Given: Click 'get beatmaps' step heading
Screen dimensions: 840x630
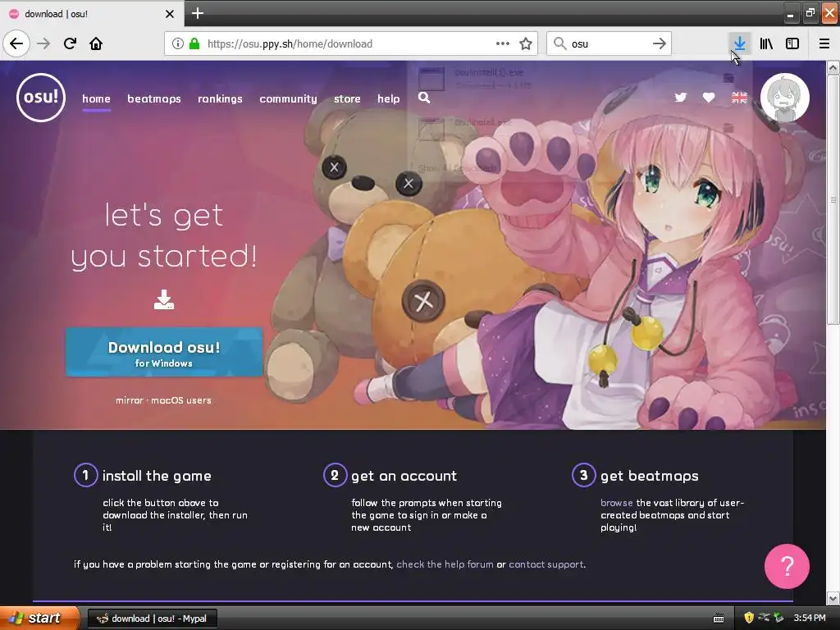Looking at the screenshot, I should (x=650, y=476).
